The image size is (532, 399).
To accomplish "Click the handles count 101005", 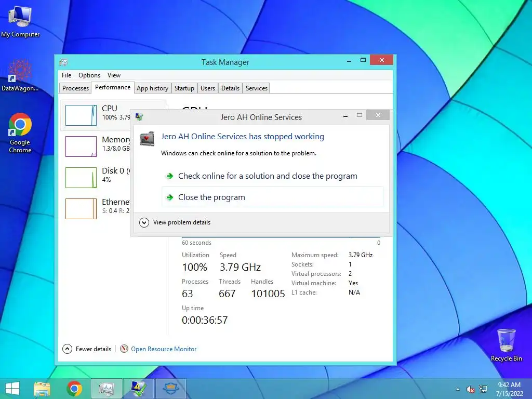I will pos(268,294).
